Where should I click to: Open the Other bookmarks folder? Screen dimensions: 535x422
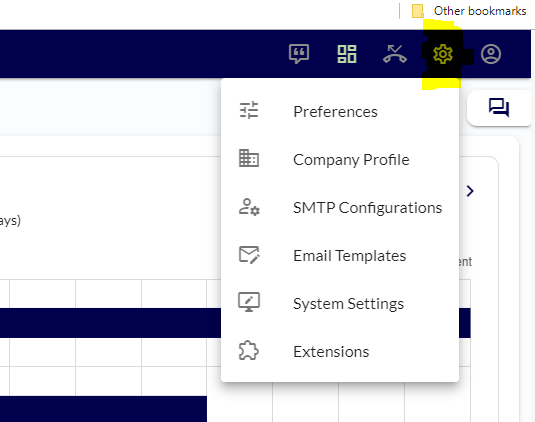click(469, 11)
